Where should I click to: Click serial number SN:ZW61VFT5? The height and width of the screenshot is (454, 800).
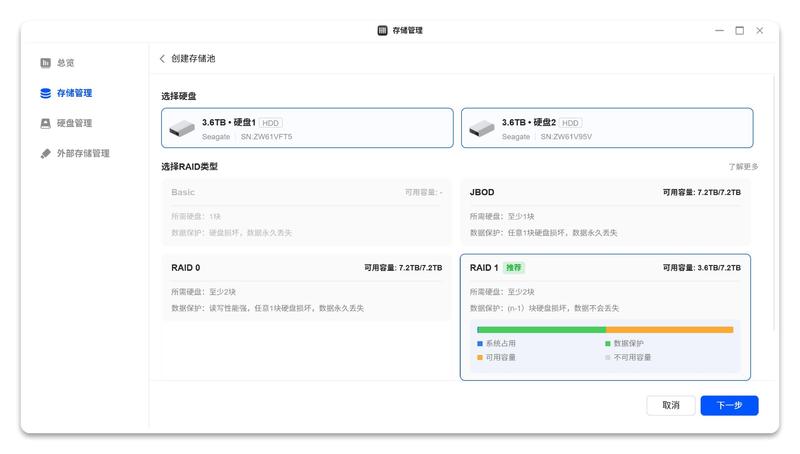pyautogui.click(x=266, y=137)
